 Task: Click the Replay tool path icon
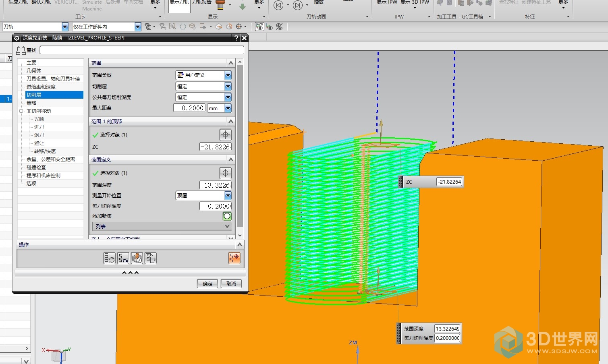tap(123, 258)
